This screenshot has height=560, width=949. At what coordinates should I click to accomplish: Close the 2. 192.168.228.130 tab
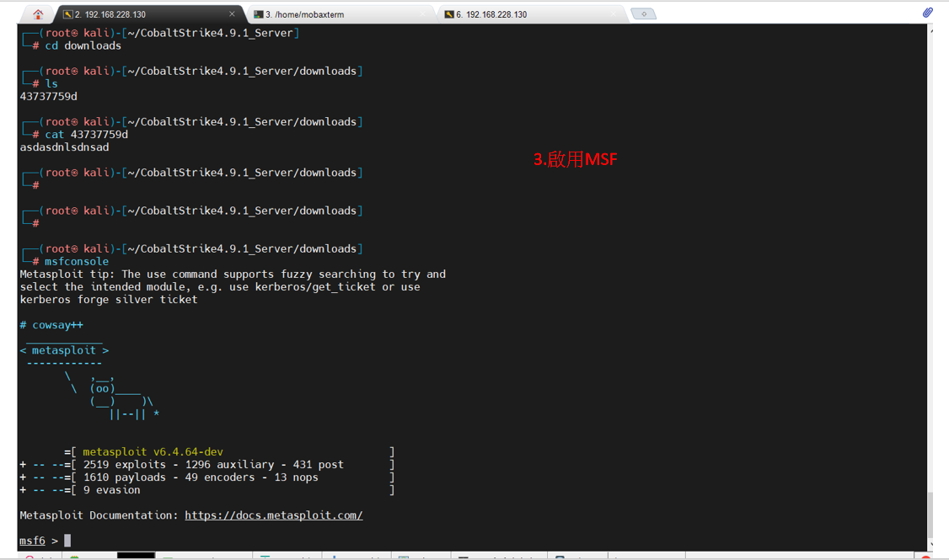pyautogui.click(x=232, y=14)
